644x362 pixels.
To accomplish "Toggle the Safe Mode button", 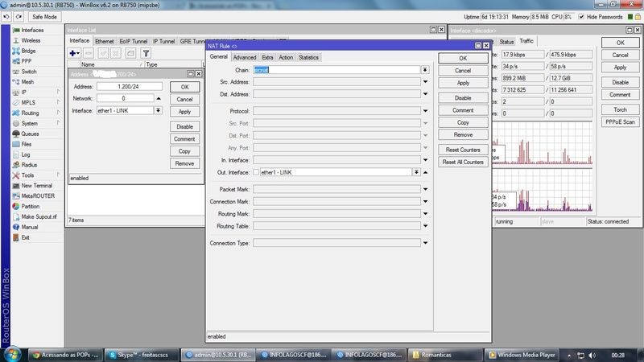I will click(44, 17).
